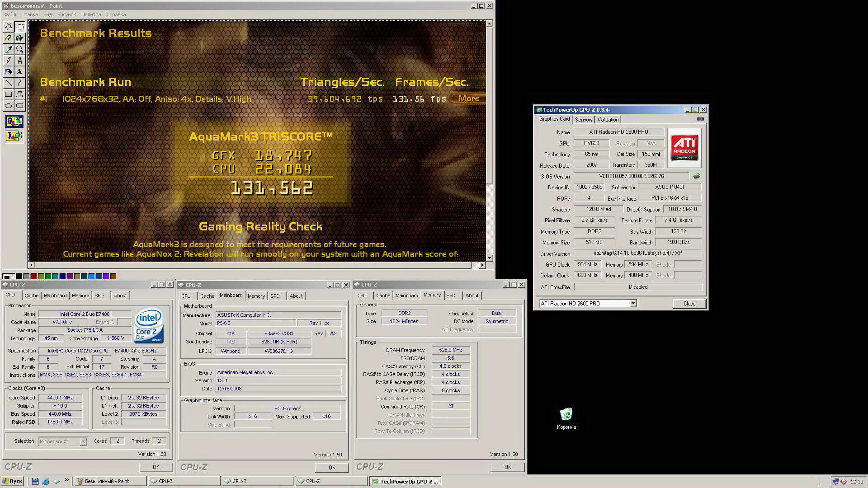Enable transparent selection mode option

14,135
